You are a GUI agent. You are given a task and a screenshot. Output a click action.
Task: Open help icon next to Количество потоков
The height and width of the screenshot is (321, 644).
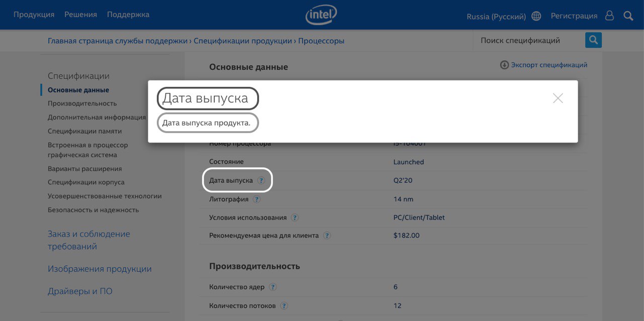[x=284, y=305]
